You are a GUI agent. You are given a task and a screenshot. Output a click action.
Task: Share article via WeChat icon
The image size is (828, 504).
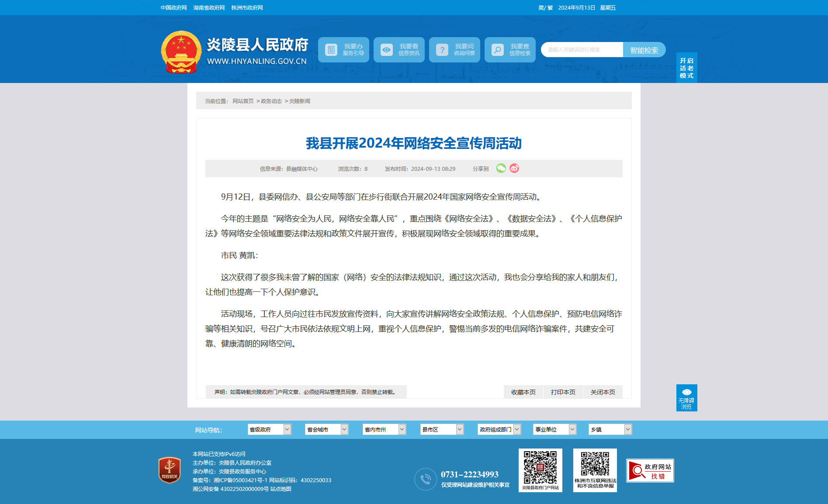pyautogui.click(x=501, y=168)
